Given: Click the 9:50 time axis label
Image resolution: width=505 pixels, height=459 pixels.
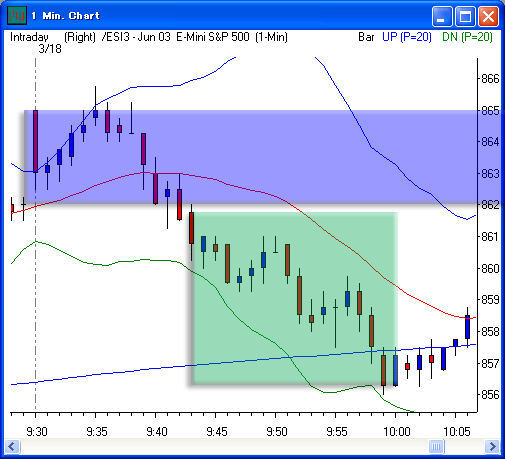Looking at the screenshot, I should 277,432.
